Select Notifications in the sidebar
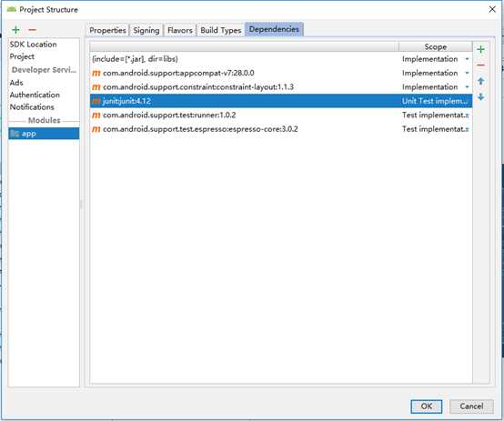The height and width of the screenshot is (421, 504). coord(32,107)
